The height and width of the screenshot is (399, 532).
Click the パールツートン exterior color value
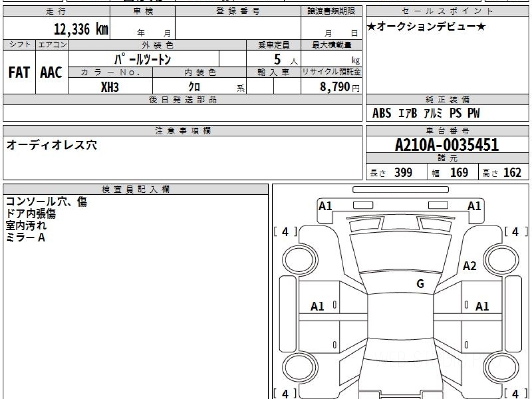143,59
